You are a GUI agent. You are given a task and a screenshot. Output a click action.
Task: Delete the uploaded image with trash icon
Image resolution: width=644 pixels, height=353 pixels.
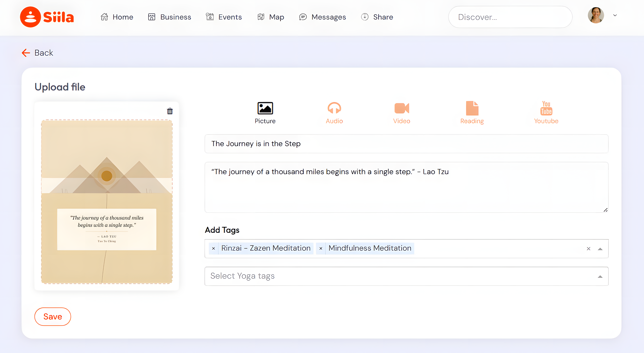(170, 111)
